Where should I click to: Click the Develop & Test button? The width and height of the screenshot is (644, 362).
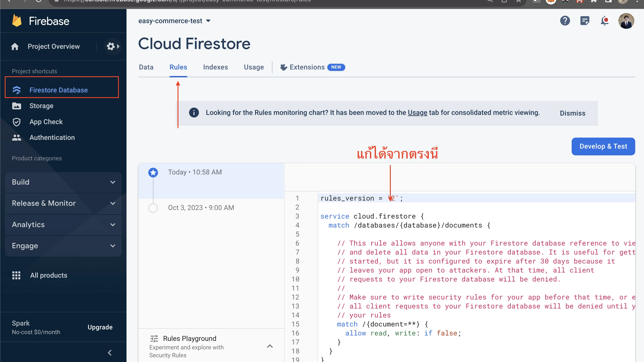pyautogui.click(x=603, y=146)
